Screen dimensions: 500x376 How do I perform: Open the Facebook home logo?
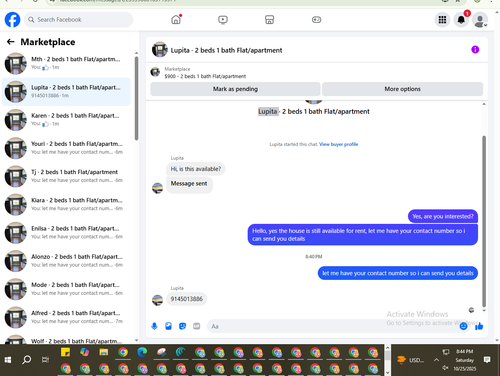point(12,20)
